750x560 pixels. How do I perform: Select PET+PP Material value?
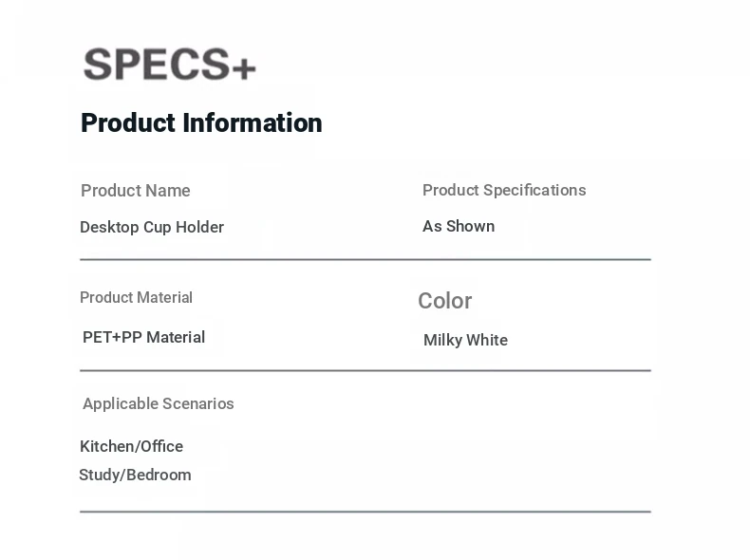coord(143,337)
